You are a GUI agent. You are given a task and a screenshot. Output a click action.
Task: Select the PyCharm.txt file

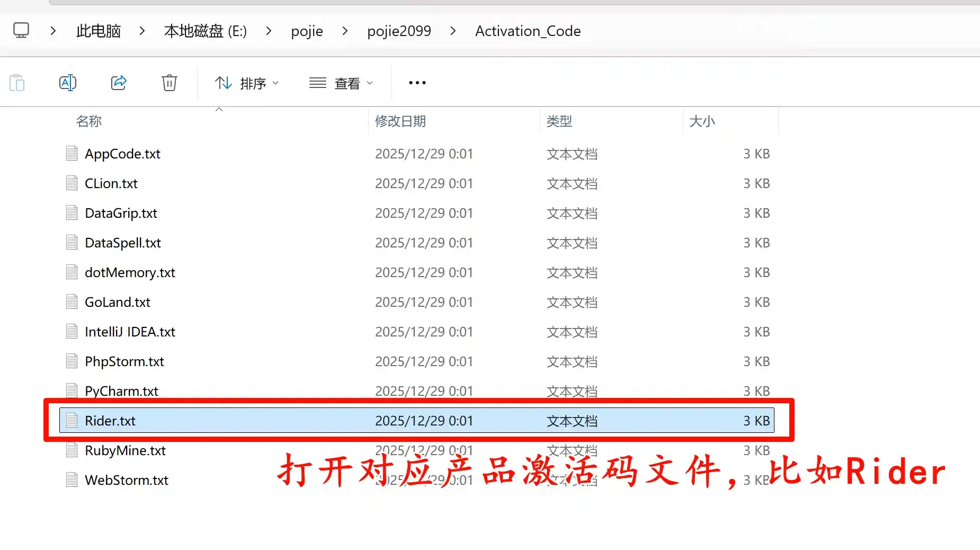coord(121,391)
